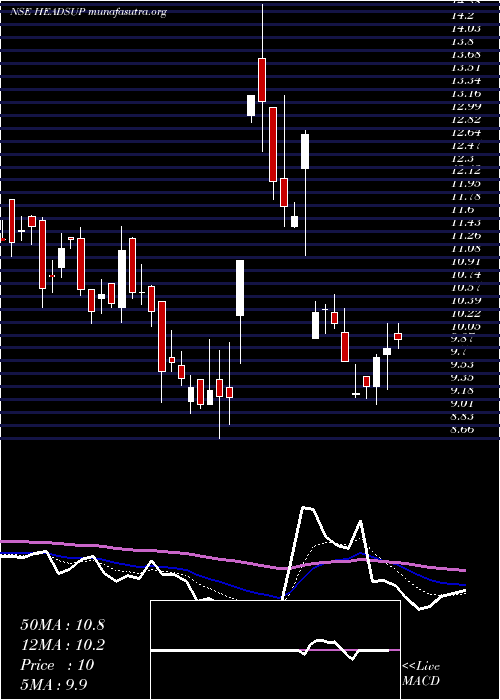Pick the 11.6 price level label
The width and height of the screenshot is (500, 700).
pyautogui.click(x=464, y=209)
